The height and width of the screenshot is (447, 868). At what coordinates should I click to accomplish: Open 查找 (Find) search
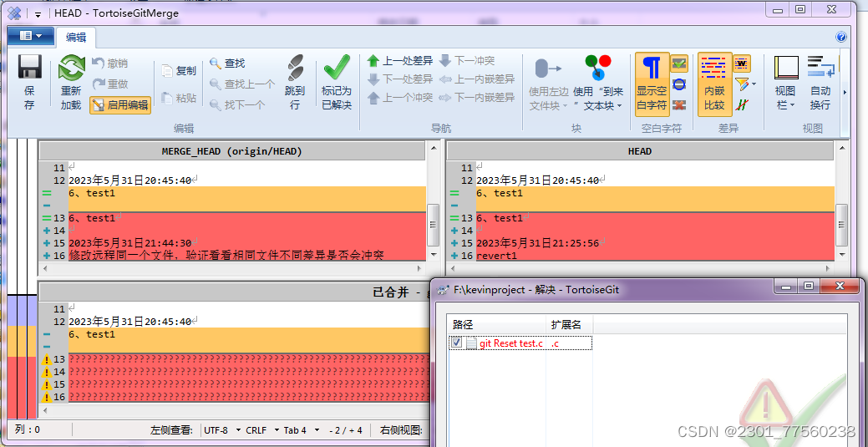227,63
